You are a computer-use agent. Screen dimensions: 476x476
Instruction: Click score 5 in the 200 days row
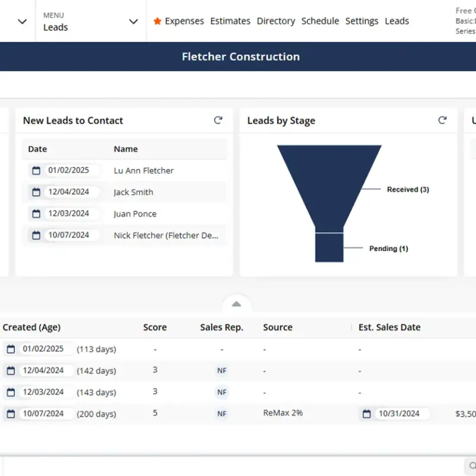point(155,413)
